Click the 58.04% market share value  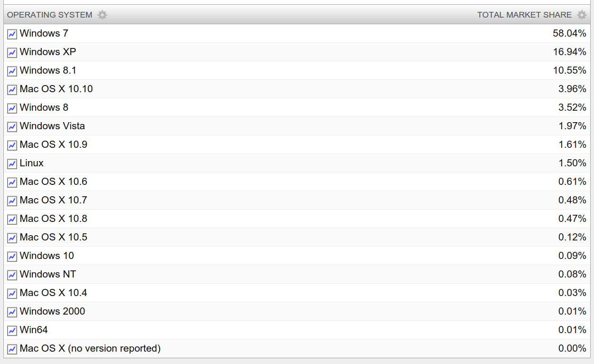[x=569, y=34]
